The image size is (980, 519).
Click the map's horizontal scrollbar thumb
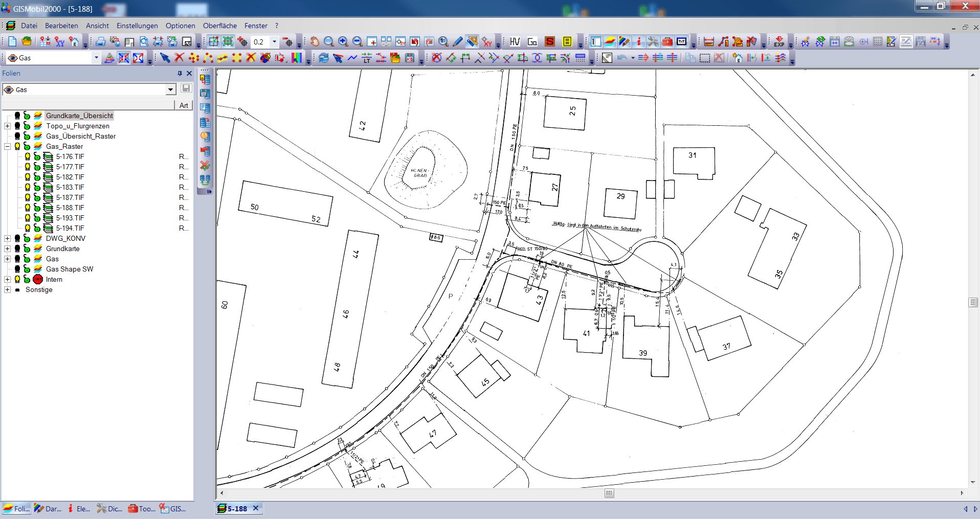[609, 493]
